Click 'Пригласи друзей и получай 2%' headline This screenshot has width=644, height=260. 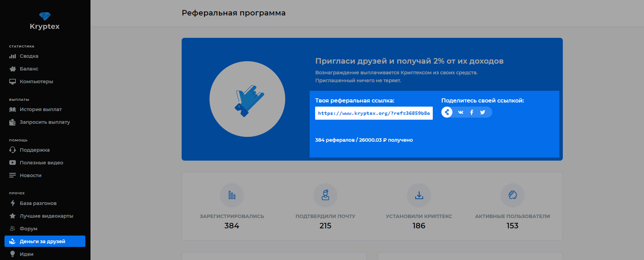click(x=409, y=61)
